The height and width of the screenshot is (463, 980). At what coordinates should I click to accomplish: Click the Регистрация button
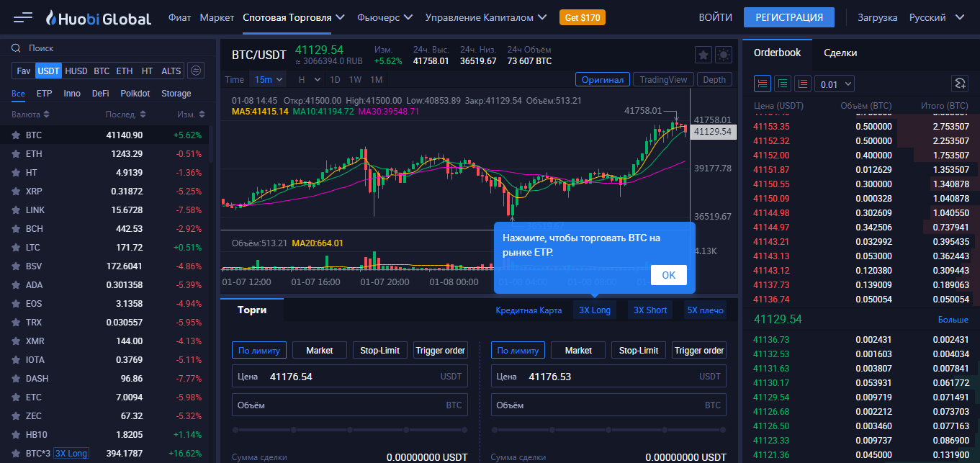tap(789, 17)
